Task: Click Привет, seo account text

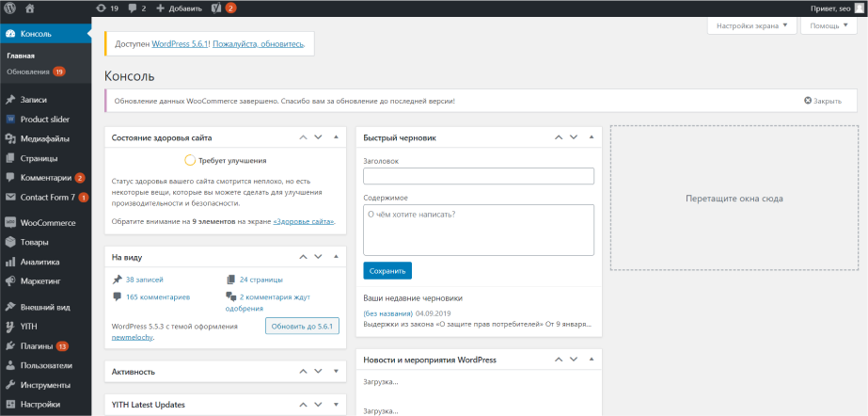Action: click(x=830, y=8)
